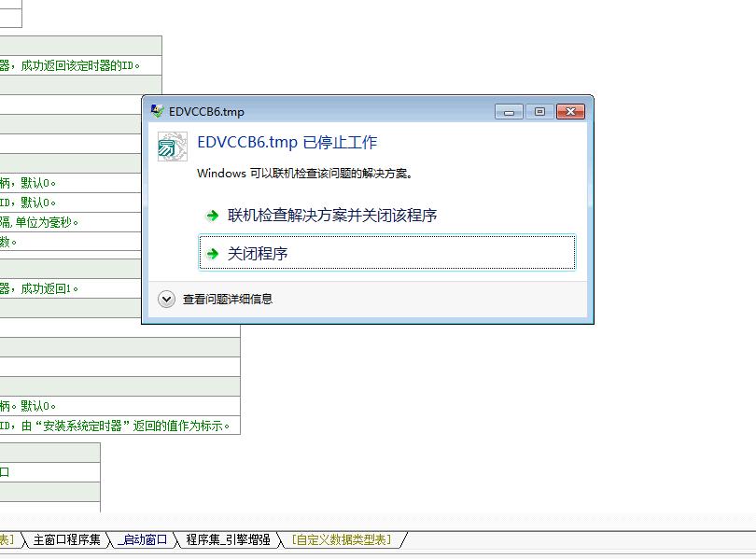Click the heading EDVCCB6.tmp 已停止工作
The image size is (756, 559).
pyautogui.click(x=287, y=142)
